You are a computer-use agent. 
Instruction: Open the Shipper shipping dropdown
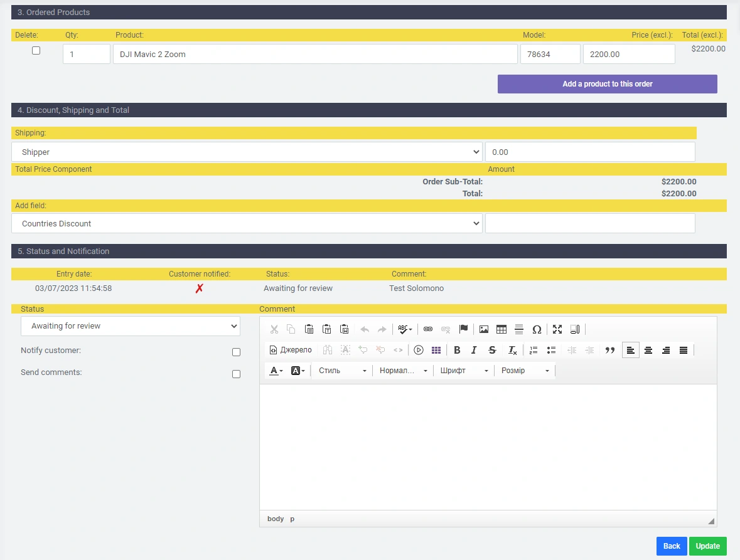pyautogui.click(x=247, y=152)
